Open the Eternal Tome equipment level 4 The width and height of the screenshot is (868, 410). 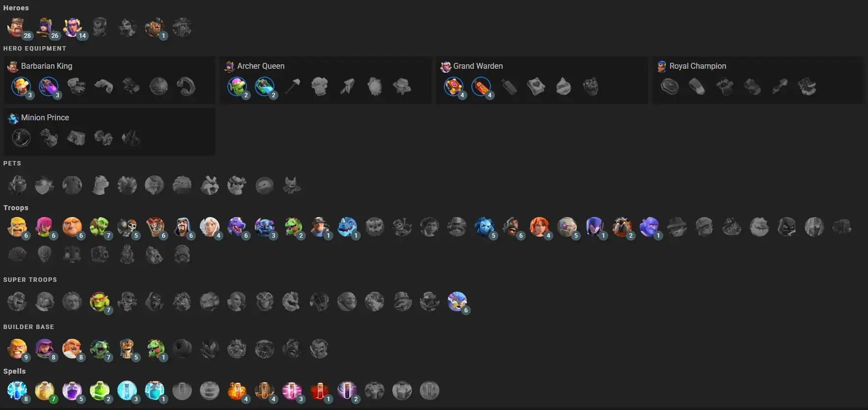point(453,87)
